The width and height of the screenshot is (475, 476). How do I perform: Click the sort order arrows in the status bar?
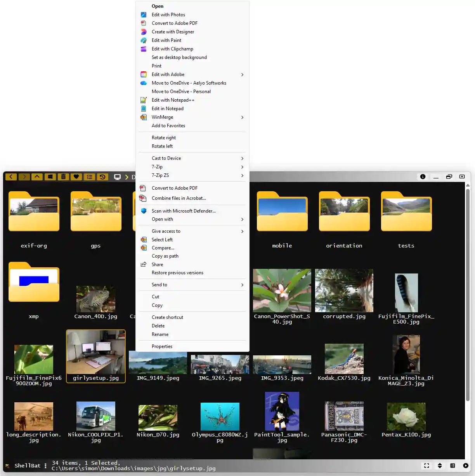pos(440,466)
